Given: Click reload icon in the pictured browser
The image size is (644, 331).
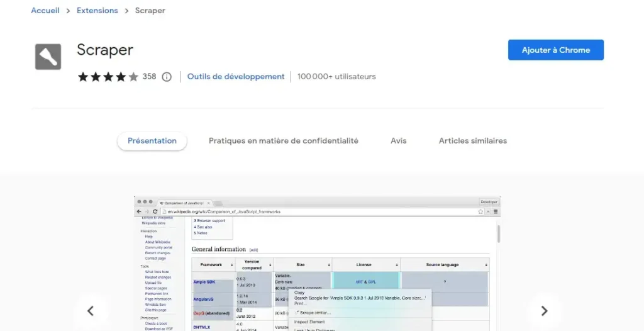Looking at the screenshot, I should [x=155, y=211].
